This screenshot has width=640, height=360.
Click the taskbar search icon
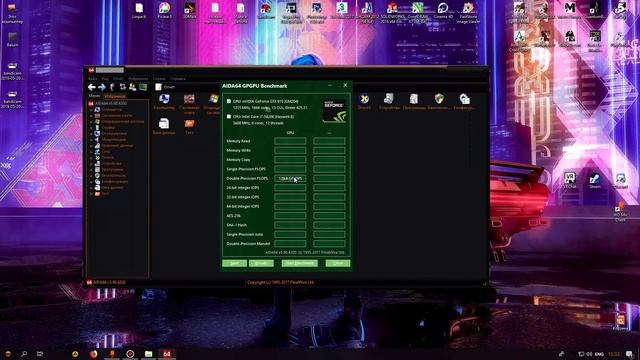point(24,354)
